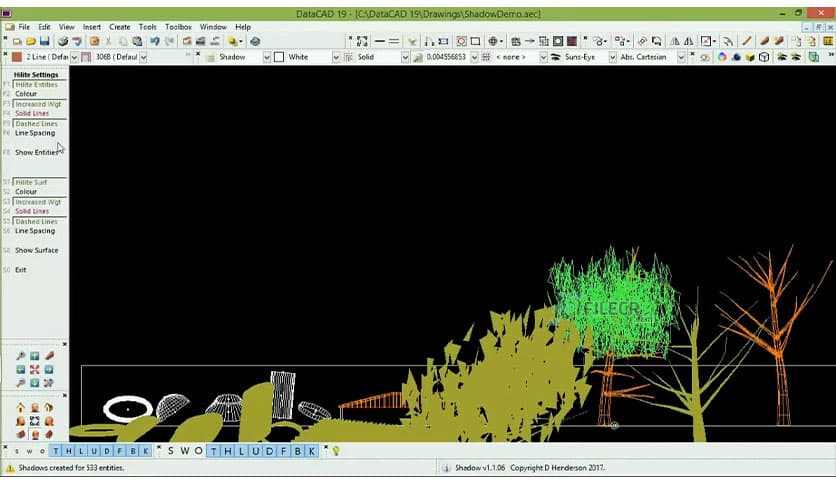Click the Open folder icon
This screenshot has width=836, height=484.
pyautogui.click(x=31, y=41)
